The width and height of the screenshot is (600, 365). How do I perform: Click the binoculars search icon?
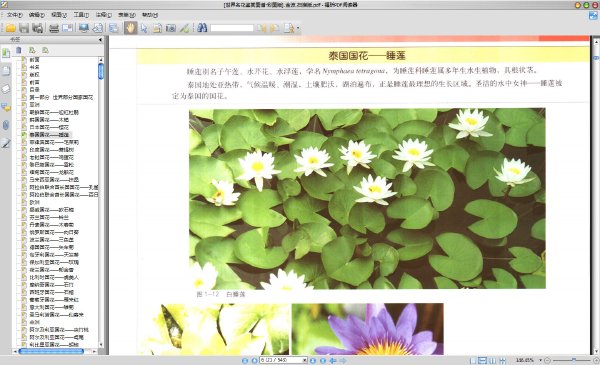[x=202, y=28]
